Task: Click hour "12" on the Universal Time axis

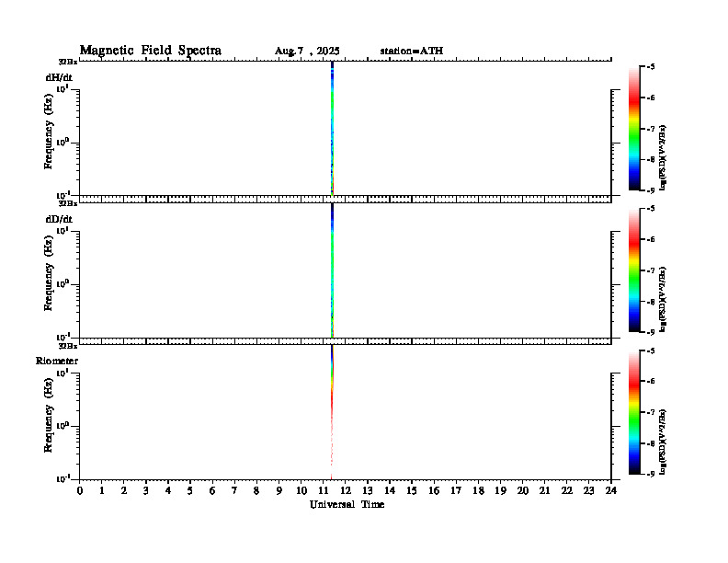Action: [346, 490]
